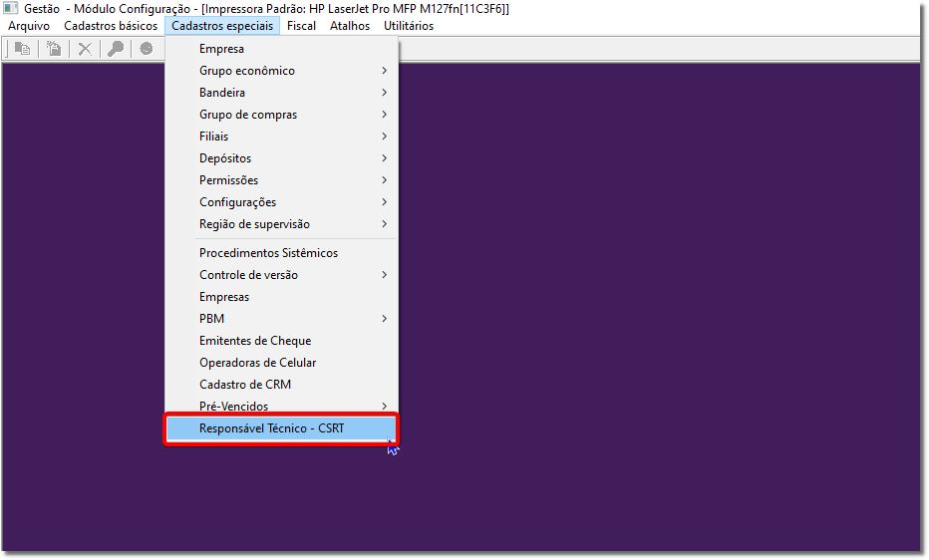This screenshot has width=929, height=560.
Task: Choose Emitentes de Cheque entry
Action: 281,341
